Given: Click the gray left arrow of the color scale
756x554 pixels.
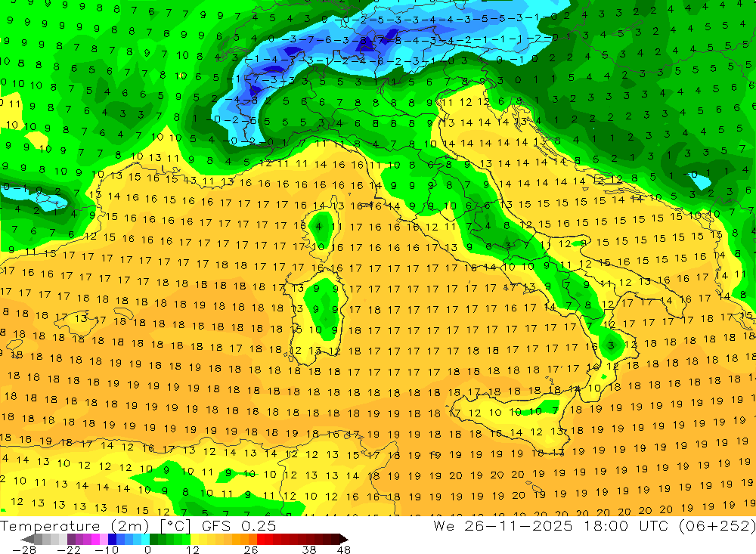Looking at the screenshot, I should 28,539.
